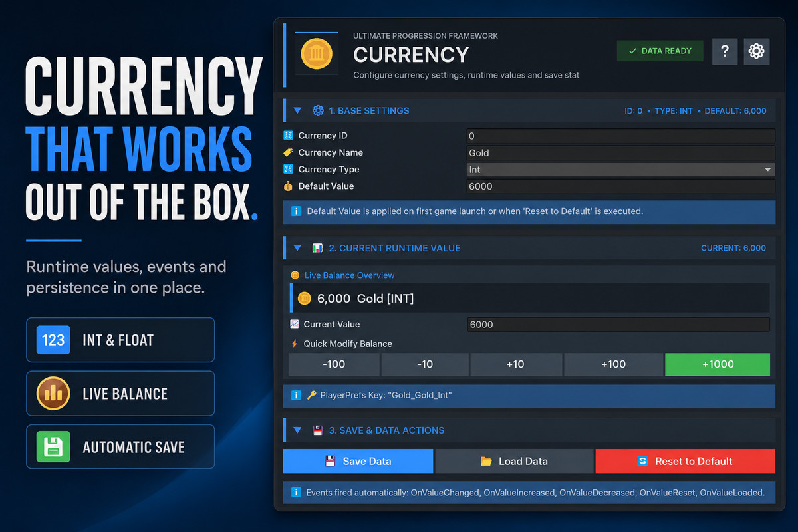Open the help question mark button

[x=725, y=51]
